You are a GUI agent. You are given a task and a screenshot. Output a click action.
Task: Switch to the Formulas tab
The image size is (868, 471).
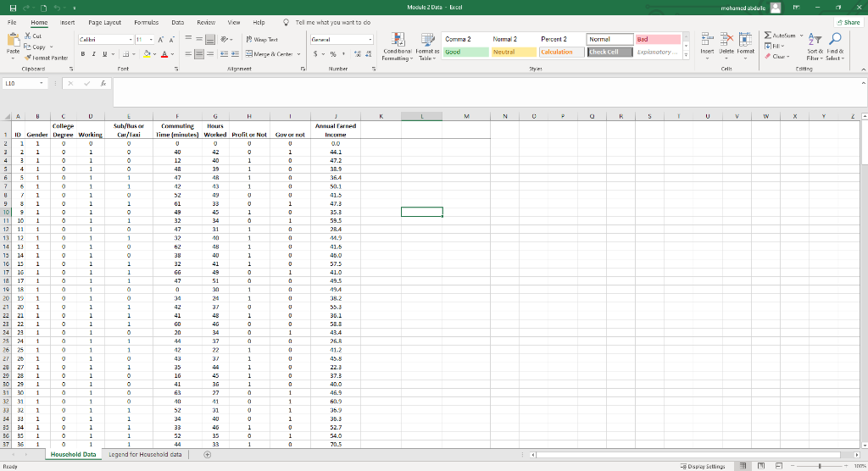click(146, 23)
